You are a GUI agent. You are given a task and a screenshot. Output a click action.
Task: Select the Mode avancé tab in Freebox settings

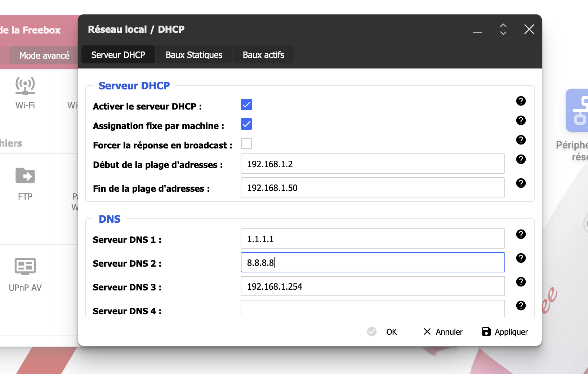[44, 55]
